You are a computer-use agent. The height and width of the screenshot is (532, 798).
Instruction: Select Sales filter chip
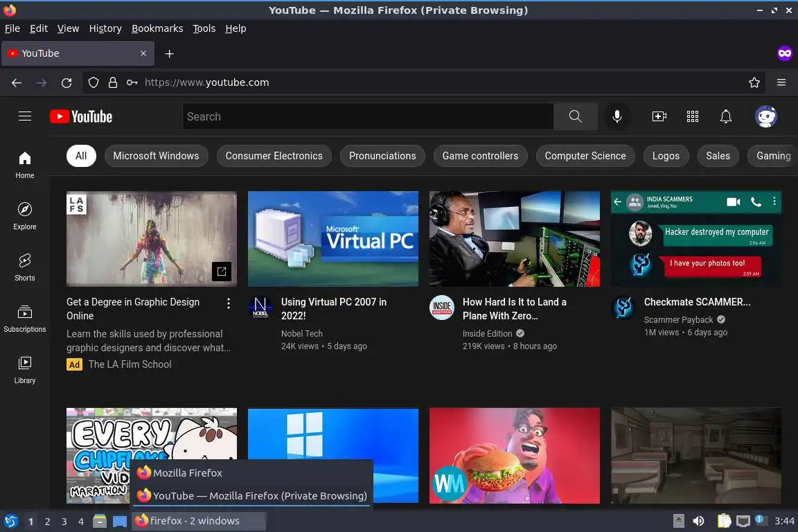[x=718, y=156]
